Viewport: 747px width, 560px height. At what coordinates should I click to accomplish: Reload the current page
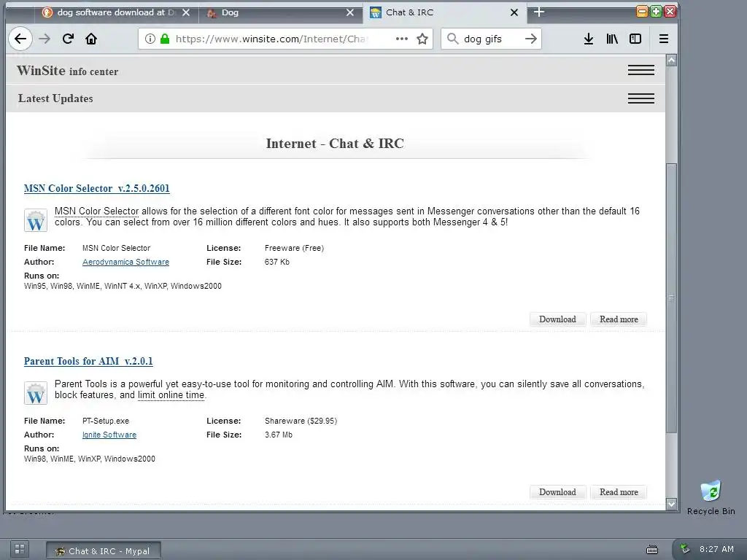click(68, 39)
